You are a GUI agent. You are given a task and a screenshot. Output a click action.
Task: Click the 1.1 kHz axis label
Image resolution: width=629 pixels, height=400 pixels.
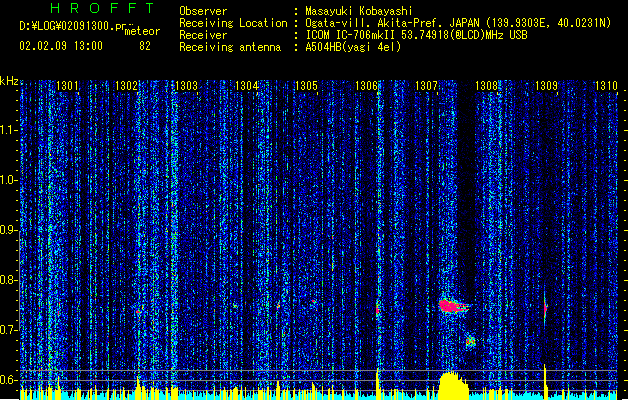pyautogui.click(x=9, y=130)
